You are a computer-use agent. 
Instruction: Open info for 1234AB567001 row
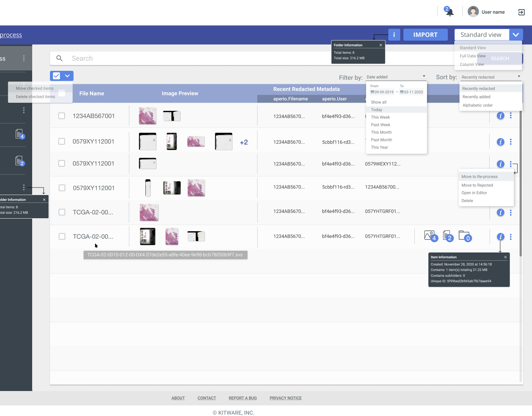pyautogui.click(x=501, y=116)
